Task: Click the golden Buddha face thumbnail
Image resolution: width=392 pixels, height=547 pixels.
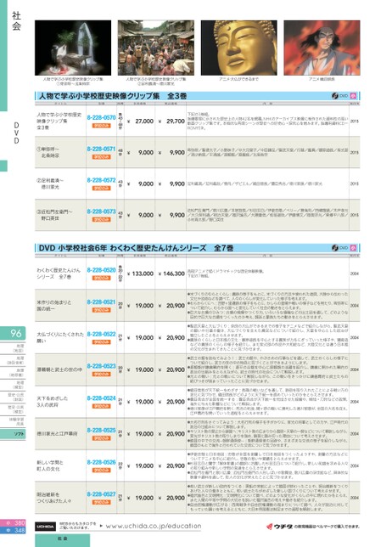Action: [x=239, y=48]
